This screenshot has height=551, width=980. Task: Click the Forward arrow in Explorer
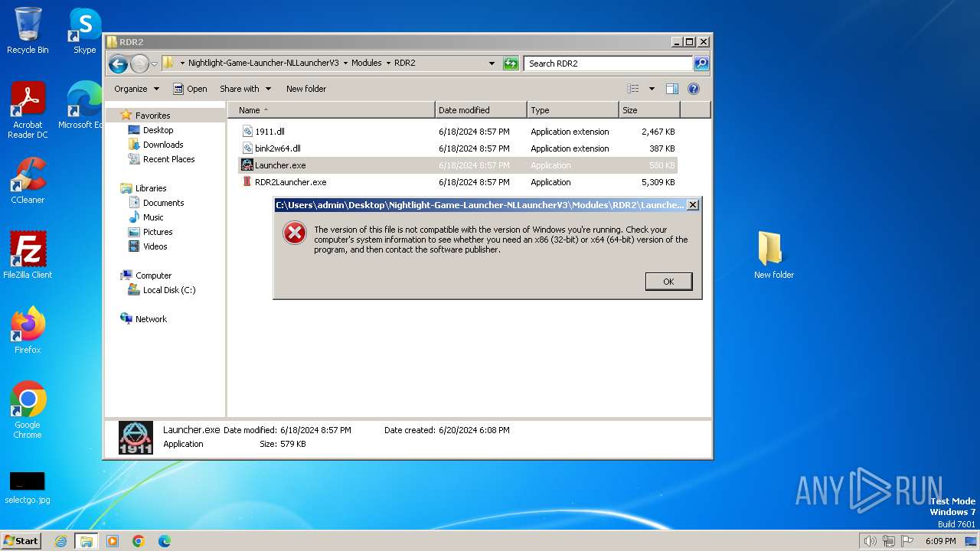click(x=139, y=64)
